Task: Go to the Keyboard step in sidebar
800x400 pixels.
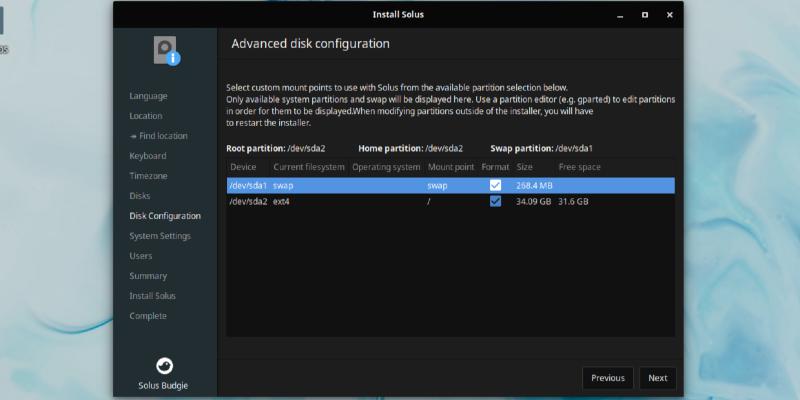Action: click(x=148, y=156)
